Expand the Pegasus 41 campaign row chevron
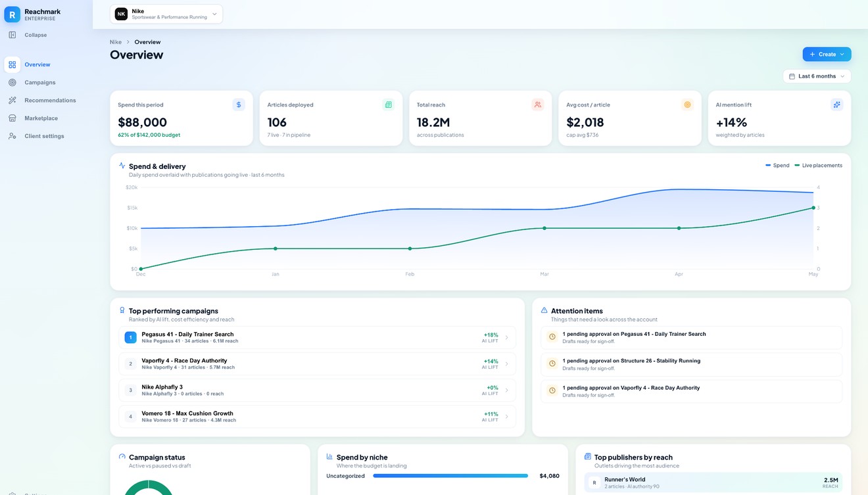Screen dimensions: 868x495 click(506, 337)
